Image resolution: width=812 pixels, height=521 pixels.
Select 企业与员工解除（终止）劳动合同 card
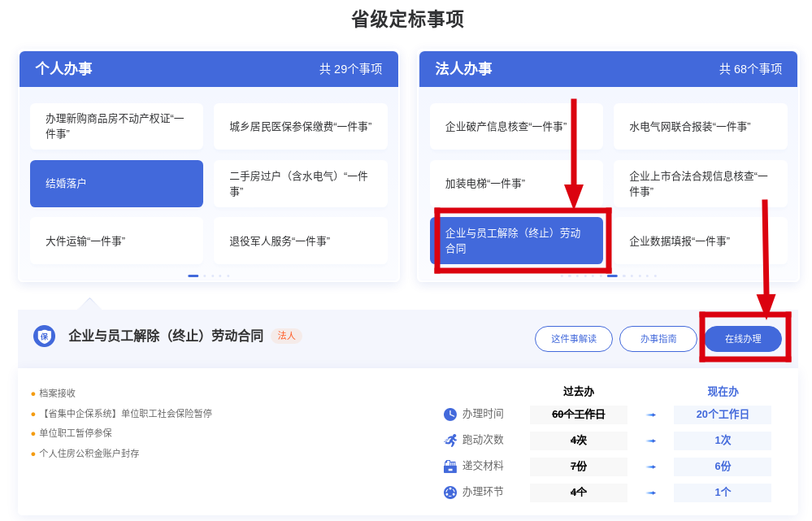516,241
